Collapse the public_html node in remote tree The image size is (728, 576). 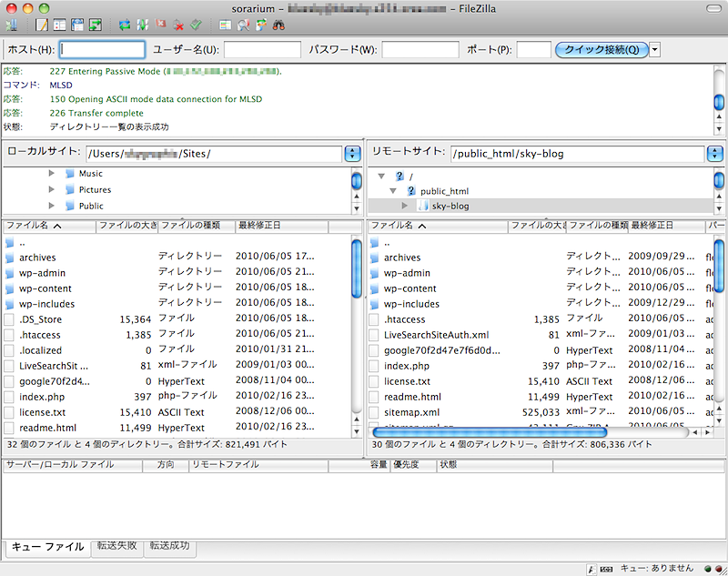click(393, 191)
